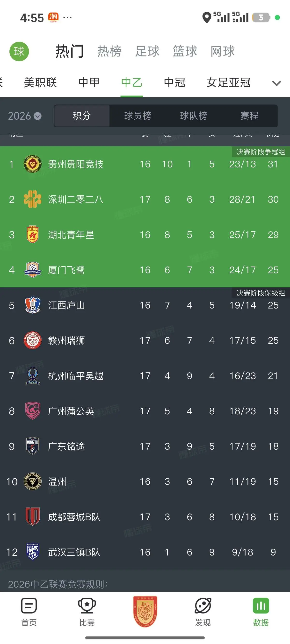Tap the center dragon crest emblem
290x644 pixels.
click(x=145, y=611)
